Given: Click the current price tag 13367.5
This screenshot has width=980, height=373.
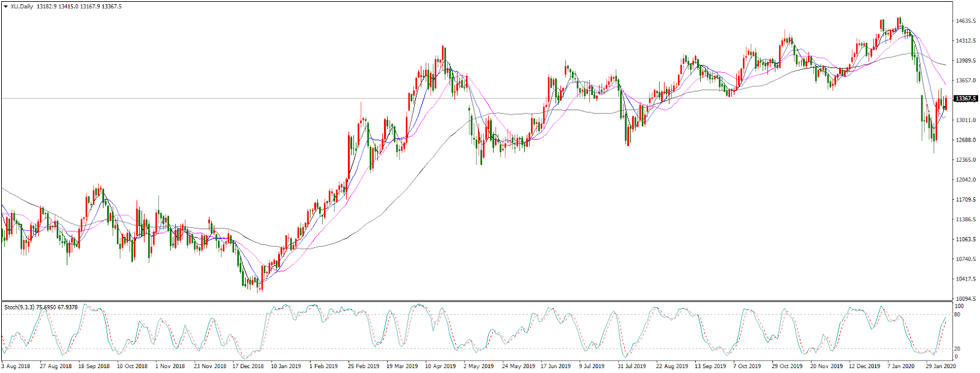Looking at the screenshot, I should click(x=966, y=99).
